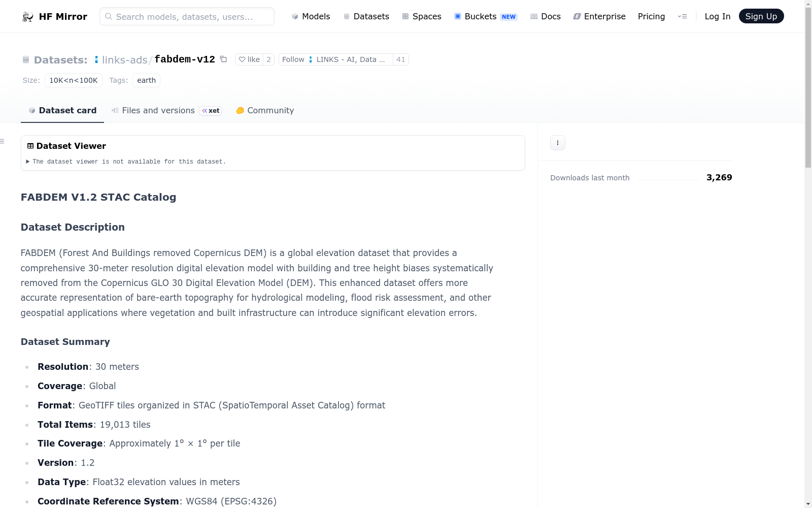Viewport: 812px width, 508px height.
Task: View the 41 followers count
Action: point(401,59)
